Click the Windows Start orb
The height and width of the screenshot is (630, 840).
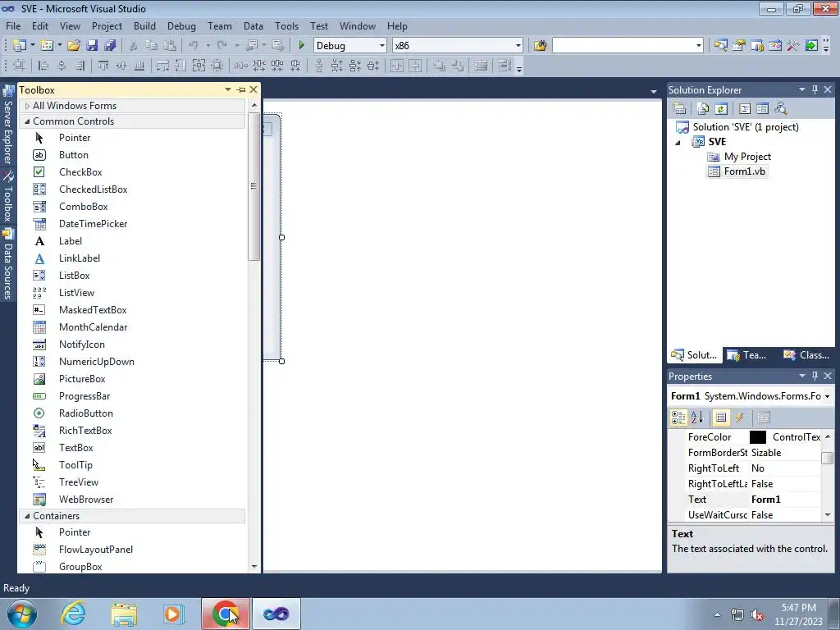point(22,614)
